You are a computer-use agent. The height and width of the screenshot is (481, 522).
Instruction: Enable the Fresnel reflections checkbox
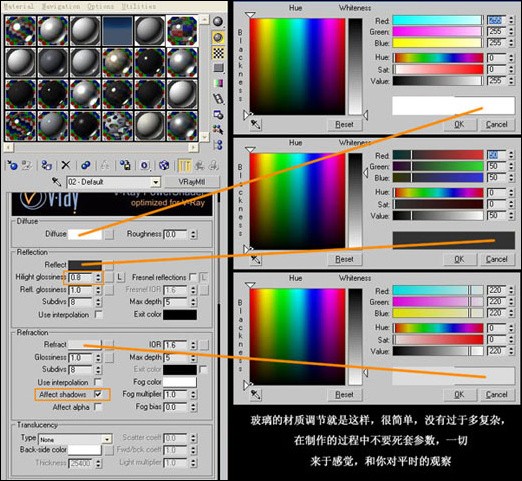[x=192, y=277]
